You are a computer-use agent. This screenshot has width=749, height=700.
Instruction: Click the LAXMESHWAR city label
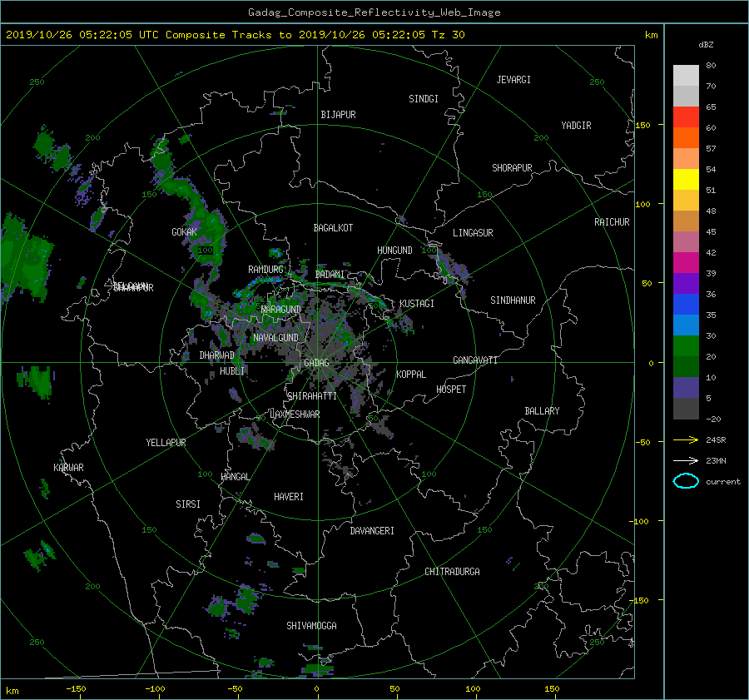pos(295,415)
